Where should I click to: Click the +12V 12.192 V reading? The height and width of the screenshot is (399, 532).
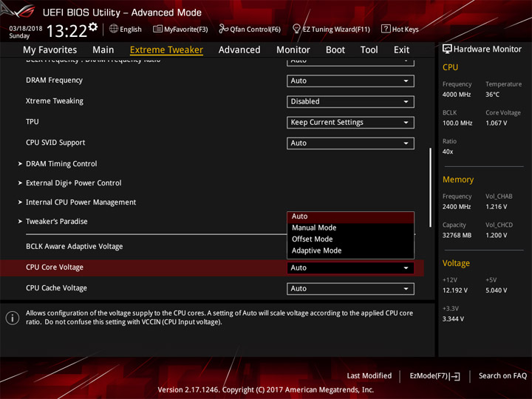pyautogui.click(x=454, y=290)
